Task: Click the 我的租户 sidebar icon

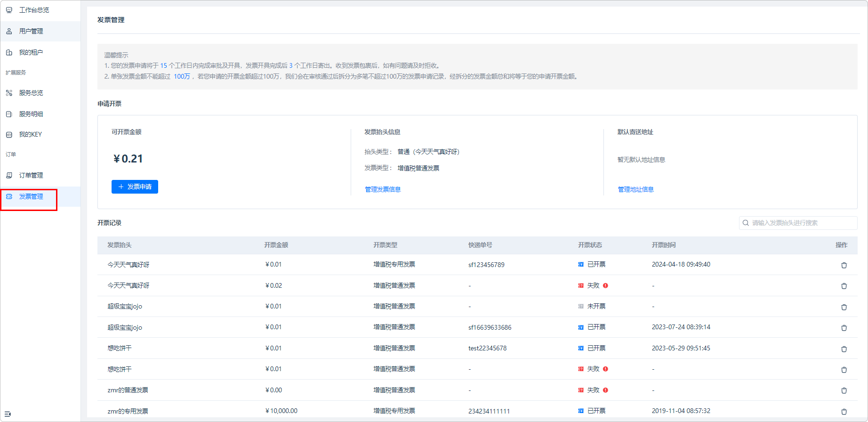Action: point(9,52)
